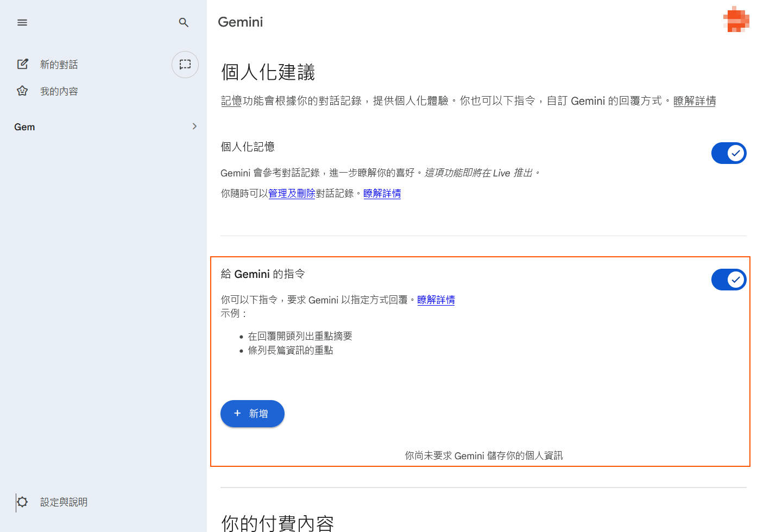Click the new chat pencil icon
The image size is (757, 532).
click(22, 64)
